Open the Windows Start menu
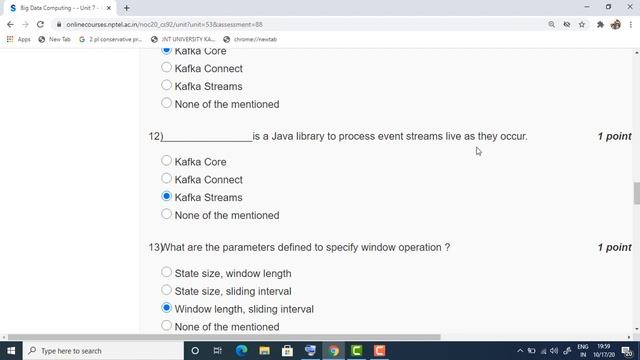 [11, 351]
